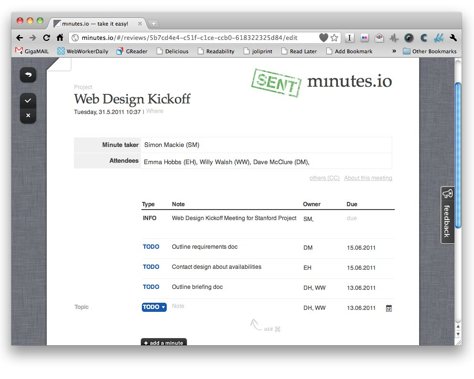474x379 pixels.
Task: Click the 'About this meeting' link
Action: point(368,178)
